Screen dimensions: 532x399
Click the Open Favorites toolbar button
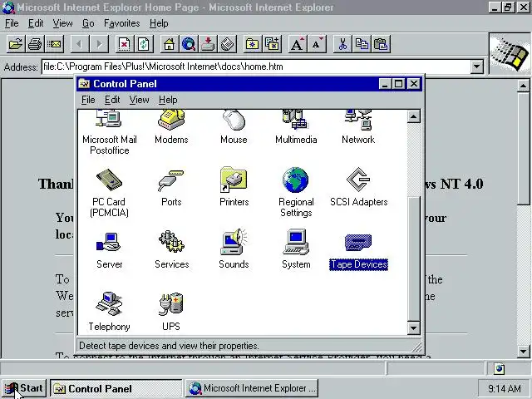(x=253, y=44)
